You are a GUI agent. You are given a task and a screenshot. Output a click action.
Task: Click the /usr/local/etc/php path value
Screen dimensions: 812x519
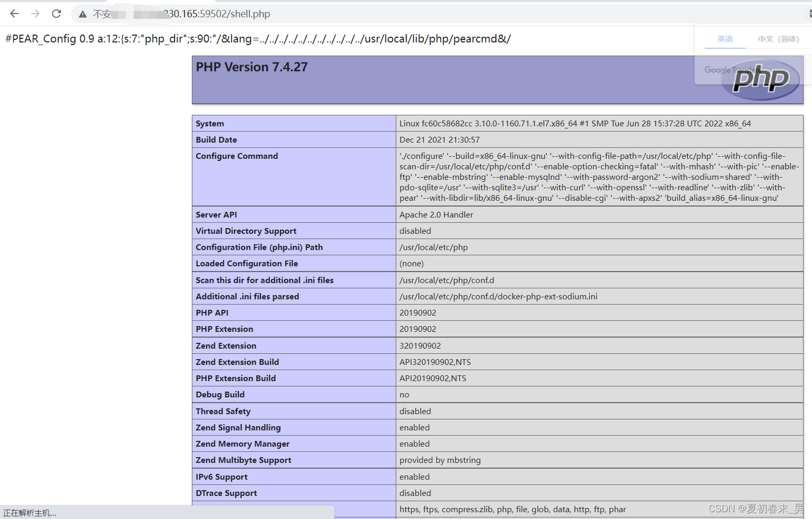pyautogui.click(x=434, y=247)
